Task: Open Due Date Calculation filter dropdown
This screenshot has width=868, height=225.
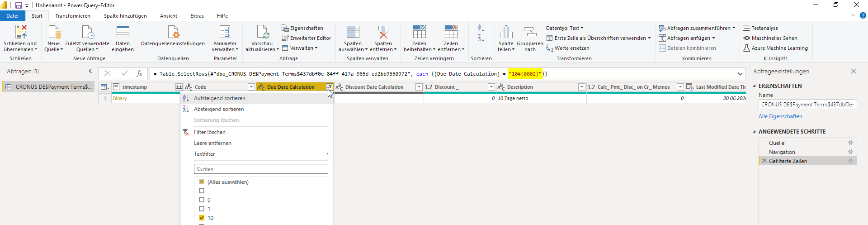Action: (330, 87)
